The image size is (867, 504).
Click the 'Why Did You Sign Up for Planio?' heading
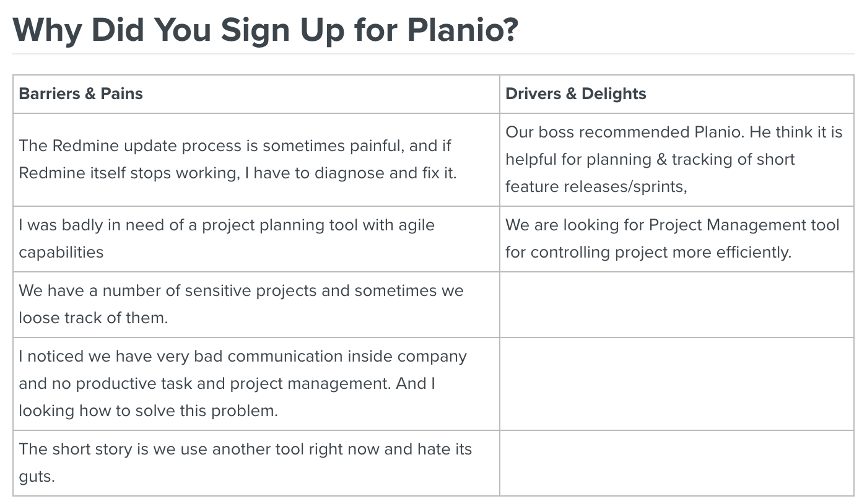(265, 29)
